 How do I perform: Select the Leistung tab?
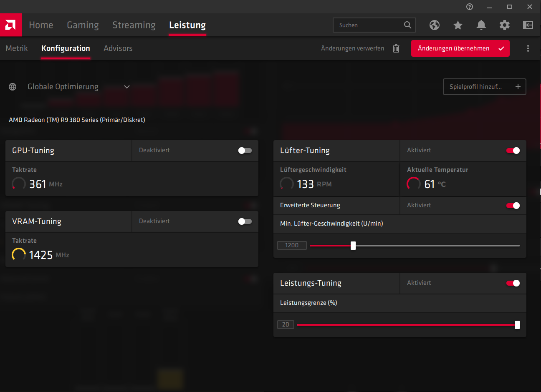[x=187, y=25]
